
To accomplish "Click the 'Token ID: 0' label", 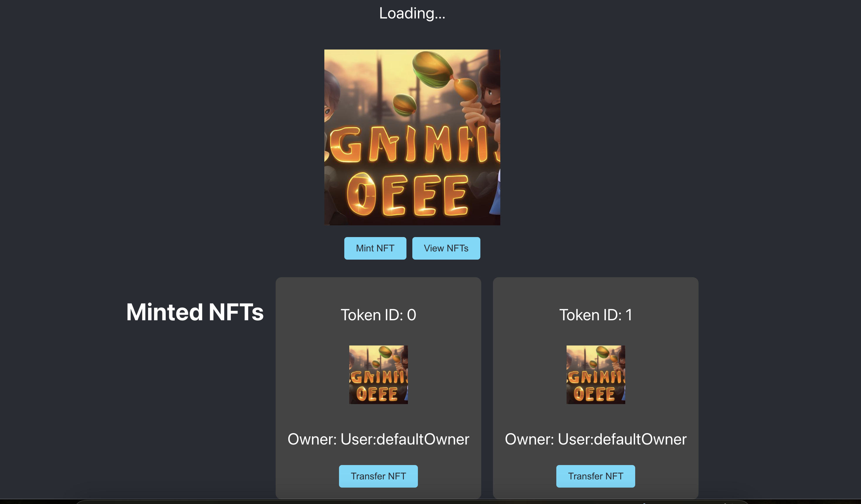I will click(378, 315).
